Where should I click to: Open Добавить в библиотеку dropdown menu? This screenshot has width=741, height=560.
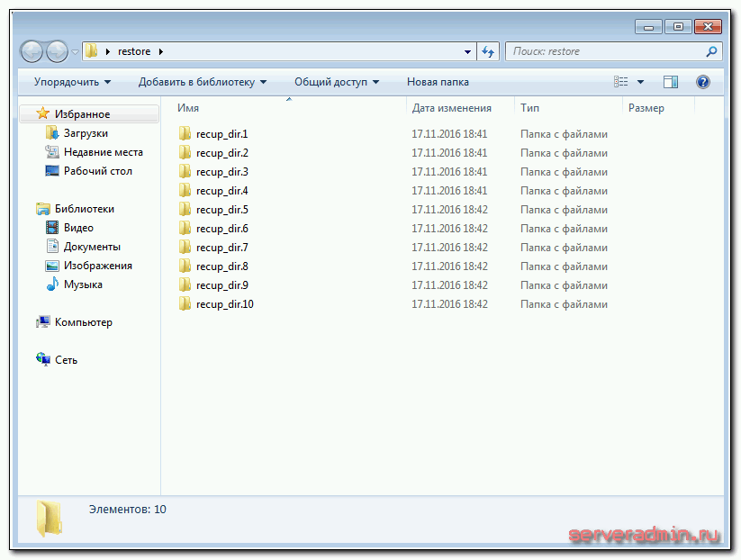(203, 82)
